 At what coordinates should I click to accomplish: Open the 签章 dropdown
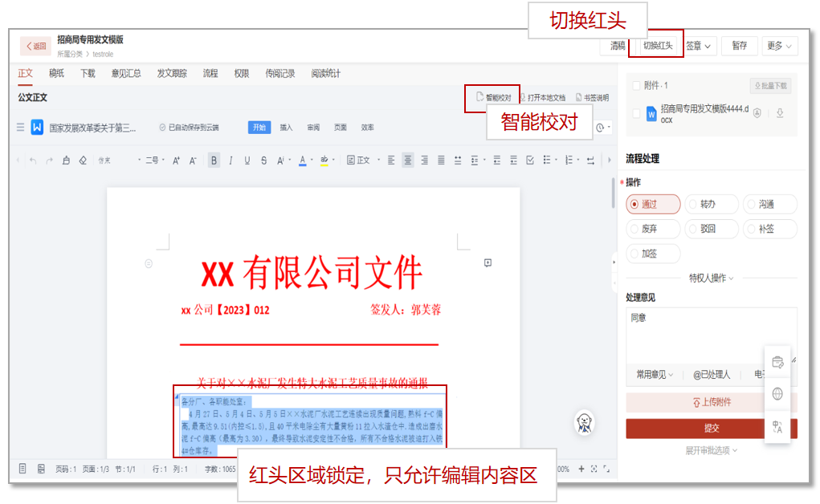698,46
